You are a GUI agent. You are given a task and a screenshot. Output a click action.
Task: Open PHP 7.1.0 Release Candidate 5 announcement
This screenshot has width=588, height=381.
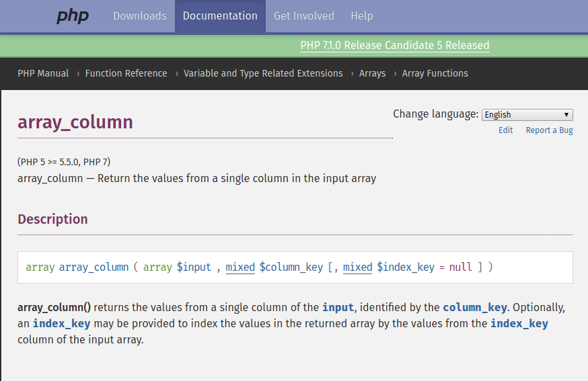395,45
